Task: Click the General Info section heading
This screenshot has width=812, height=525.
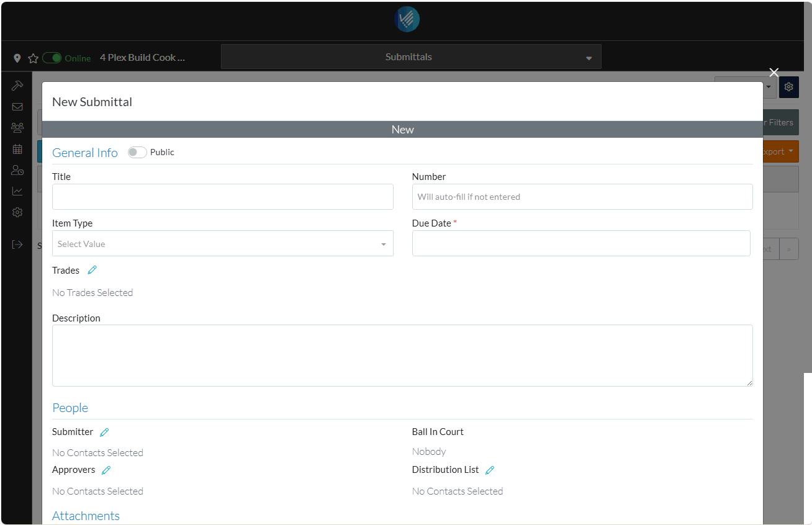Action: tap(85, 153)
